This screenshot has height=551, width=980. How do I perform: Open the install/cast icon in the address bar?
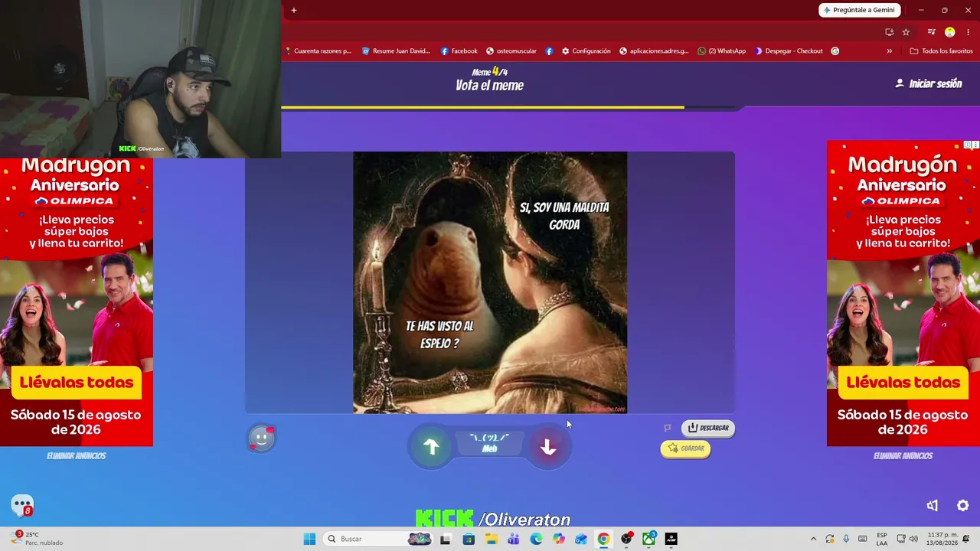coord(889,32)
